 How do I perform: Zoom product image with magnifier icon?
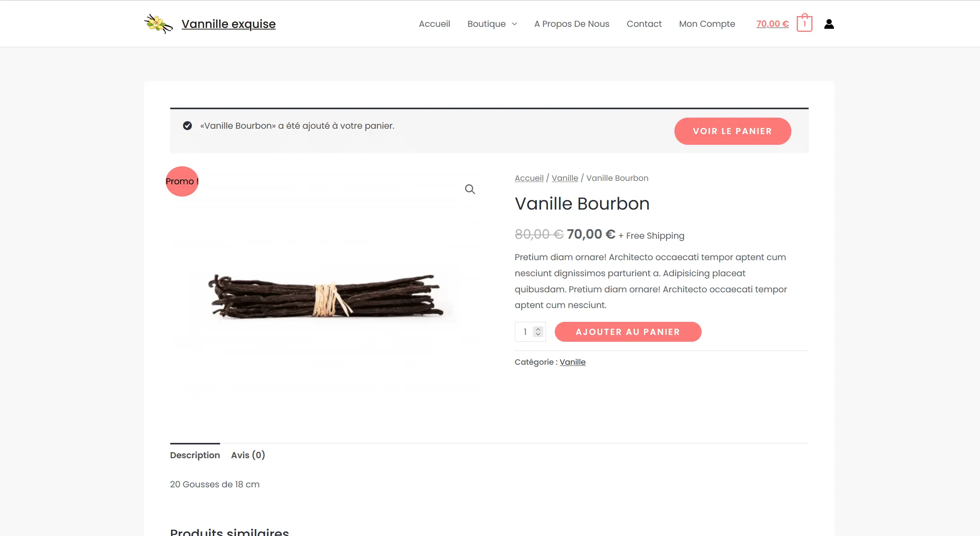pyautogui.click(x=470, y=189)
